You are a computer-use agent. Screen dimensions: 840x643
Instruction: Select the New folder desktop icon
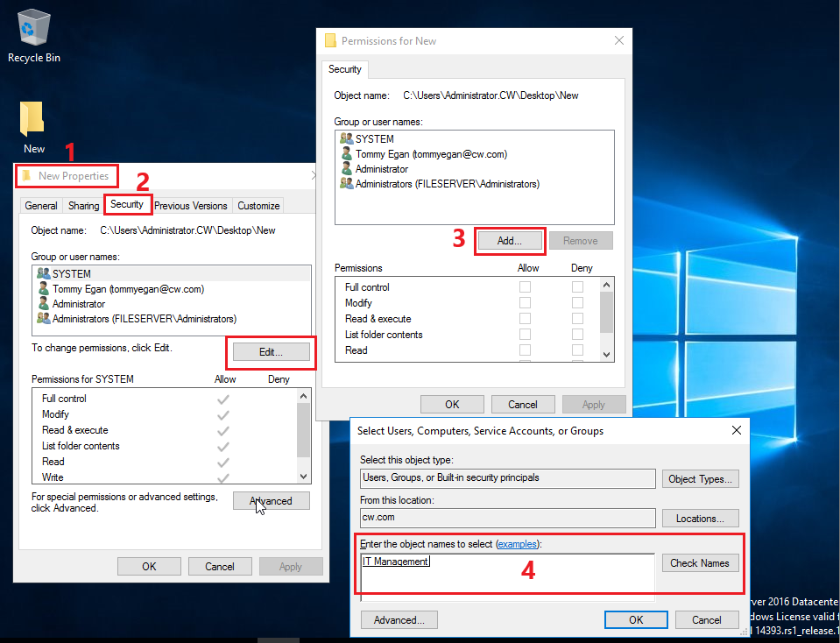pyautogui.click(x=33, y=121)
